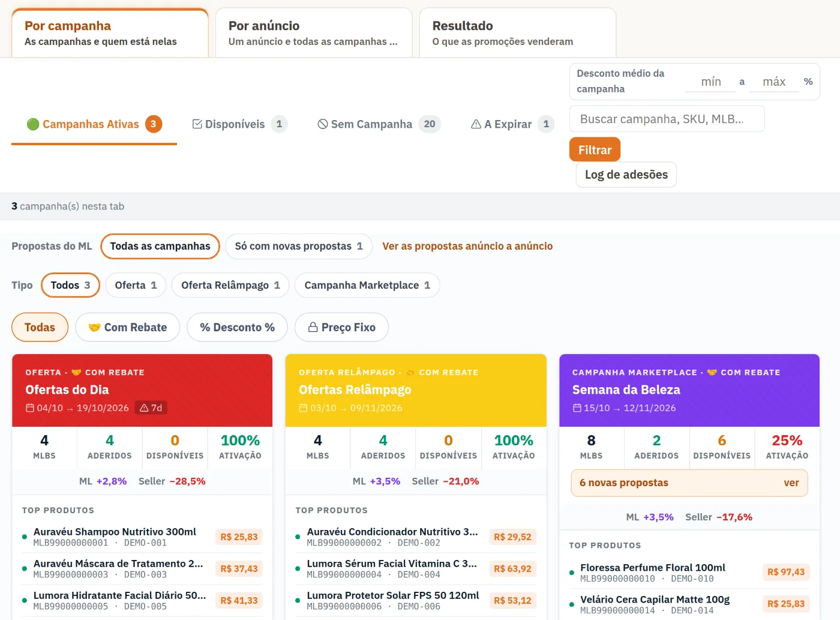
Task: Show the Disponíveis campaigns tab
Action: click(239, 124)
